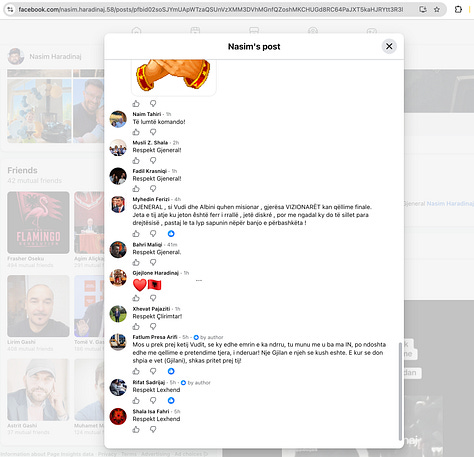Image resolution: width=474 pixels, height=457 pixels.
Task: Open Shala Isa Fahri's profile name
Action: pos(151,411)
